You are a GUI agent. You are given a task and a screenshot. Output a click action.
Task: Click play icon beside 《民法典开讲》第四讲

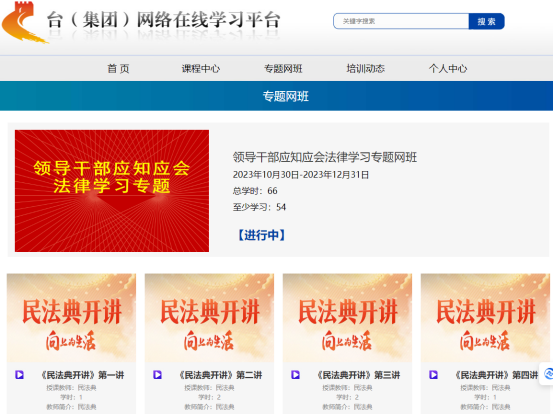433,375
